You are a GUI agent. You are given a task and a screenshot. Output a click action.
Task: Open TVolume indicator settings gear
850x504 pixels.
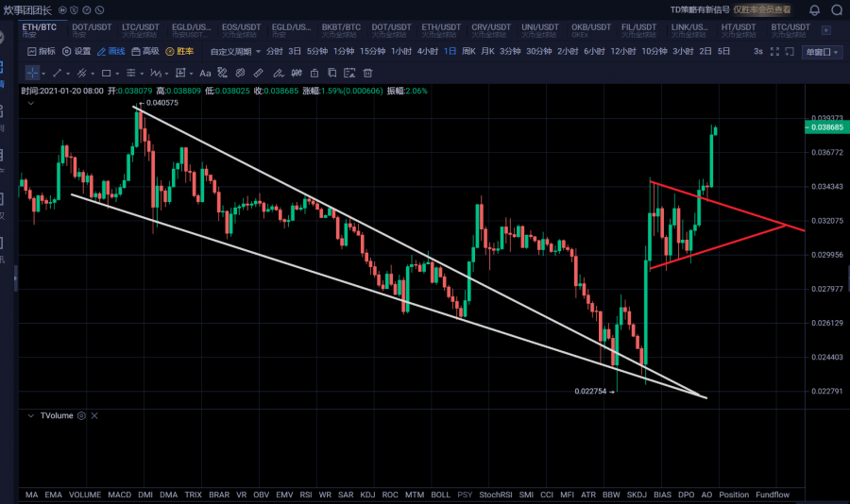point(81,415)
